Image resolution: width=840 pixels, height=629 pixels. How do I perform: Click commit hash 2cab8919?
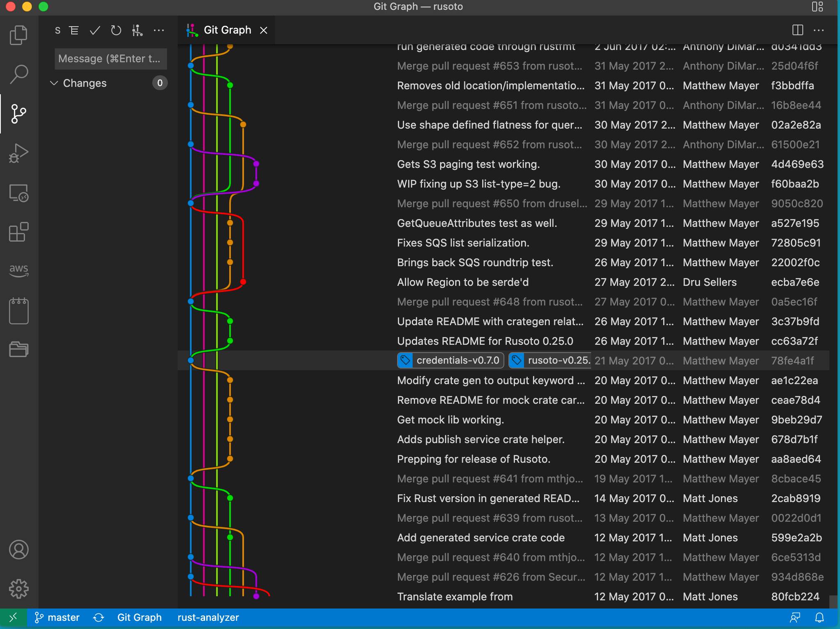[x=796, y=499]
